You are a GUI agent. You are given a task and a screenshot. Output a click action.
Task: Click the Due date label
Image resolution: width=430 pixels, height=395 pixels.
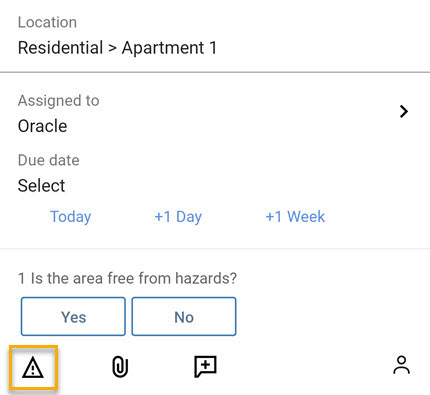coord(49,160)
